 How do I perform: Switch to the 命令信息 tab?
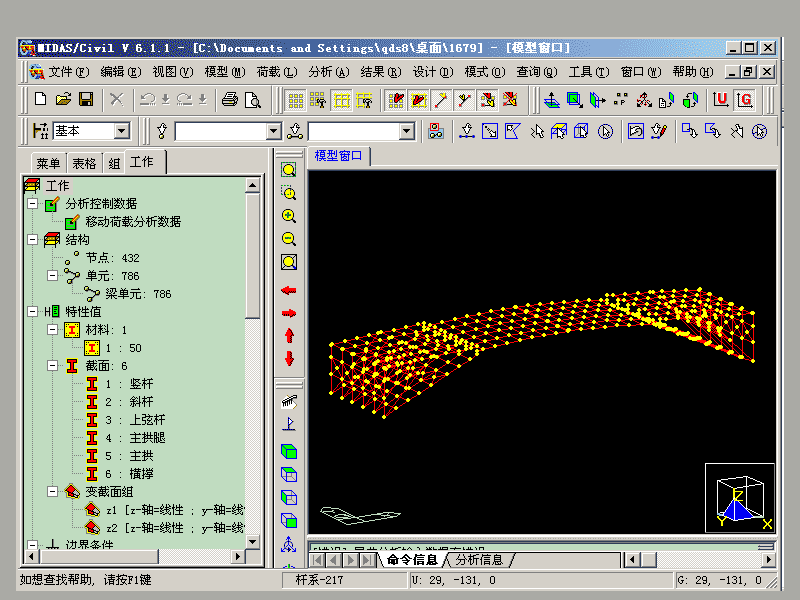(x=412, y=560)
